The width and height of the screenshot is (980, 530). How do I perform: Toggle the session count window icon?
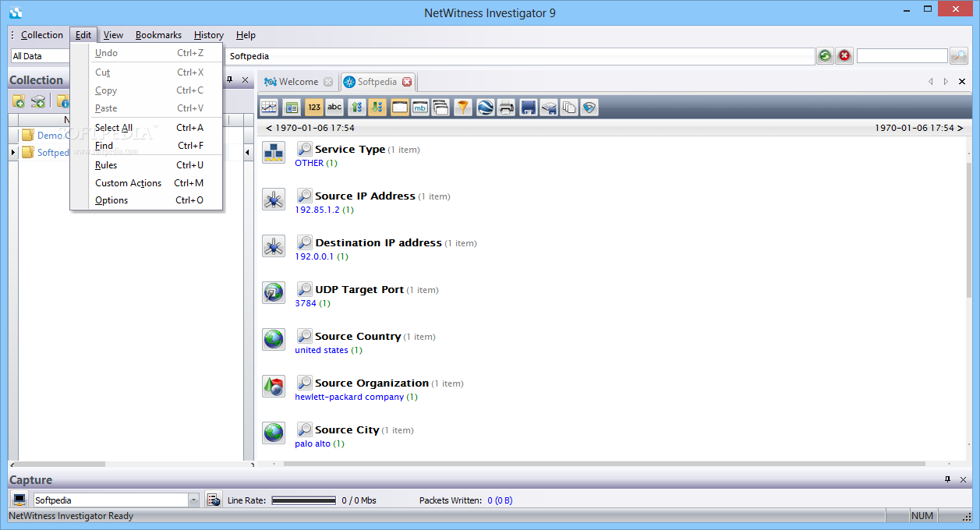coord(399,108)
